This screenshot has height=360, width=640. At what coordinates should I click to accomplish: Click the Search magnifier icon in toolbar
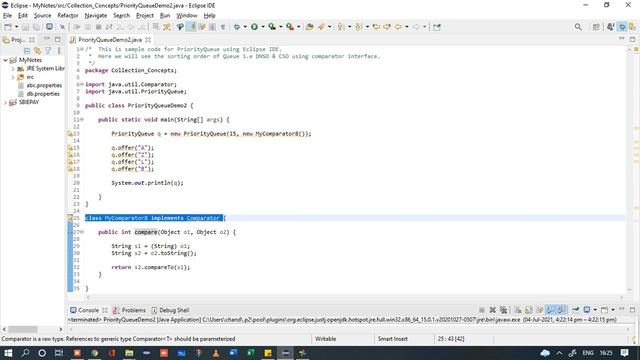click(x=578, y=27)
